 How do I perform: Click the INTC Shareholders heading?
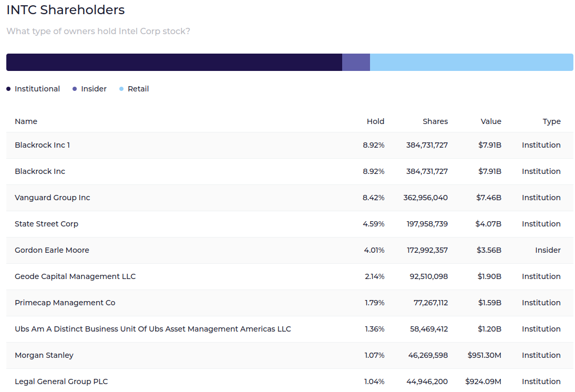point(66,10)
